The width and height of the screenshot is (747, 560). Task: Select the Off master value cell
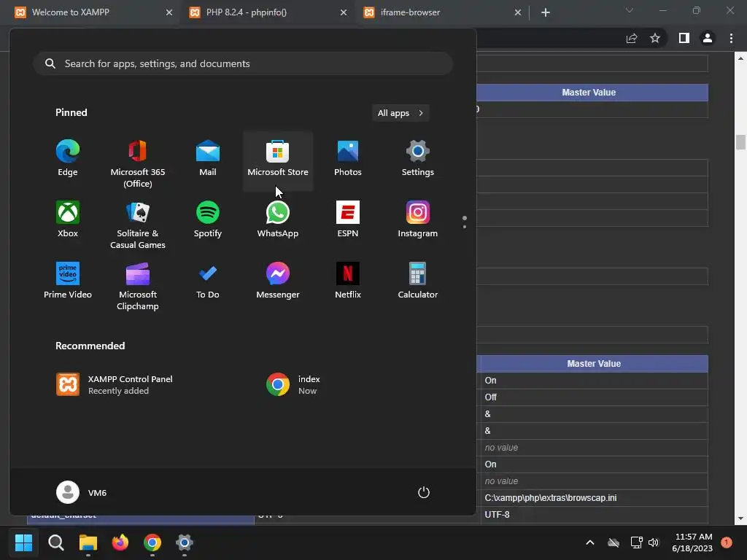tap(594, 397)
